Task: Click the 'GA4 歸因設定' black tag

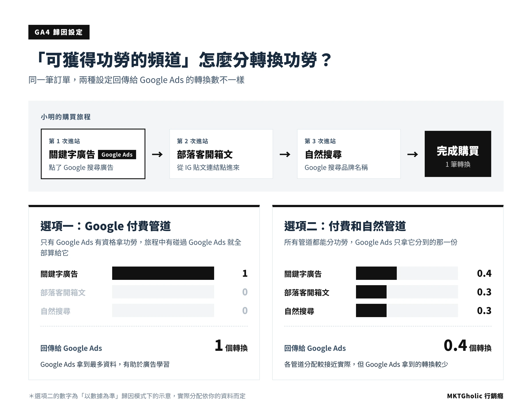Action: pyautogui.click(x=59, y=32)
